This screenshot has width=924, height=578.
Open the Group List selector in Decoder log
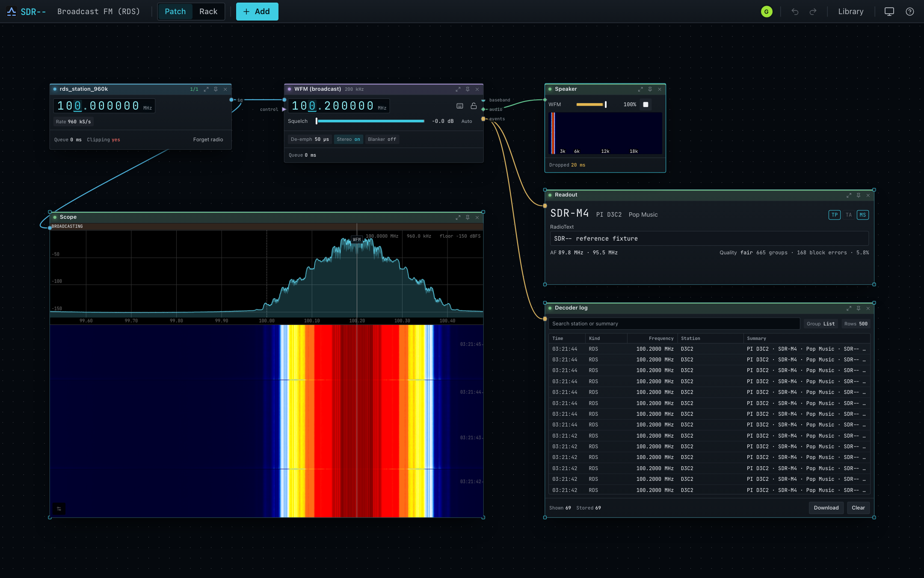[x=820, y=324]
